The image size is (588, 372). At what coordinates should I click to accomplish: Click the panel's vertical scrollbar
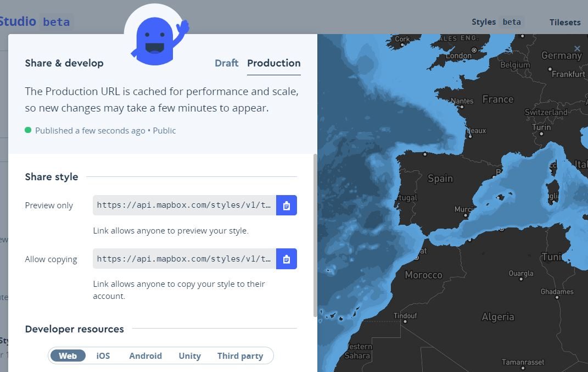[315, 236]
